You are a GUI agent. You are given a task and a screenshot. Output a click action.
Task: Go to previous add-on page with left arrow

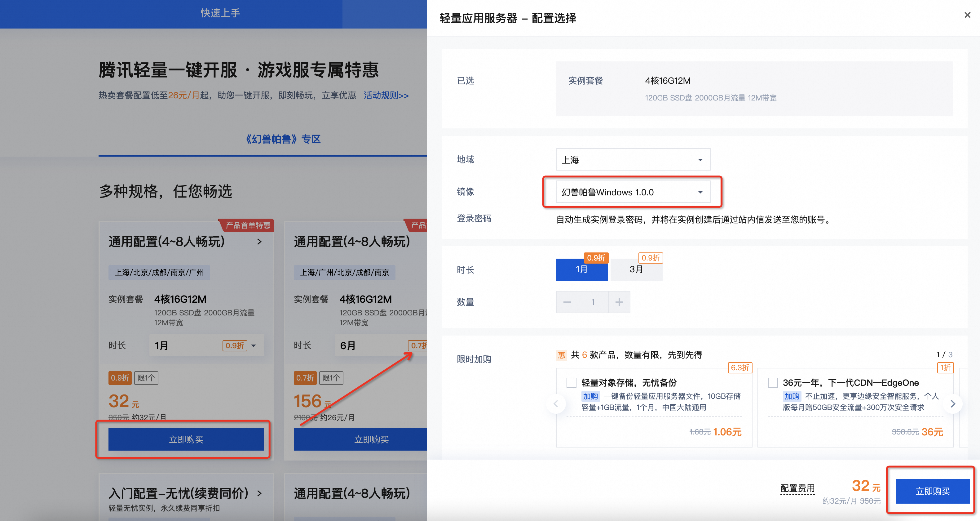[556, 404]
